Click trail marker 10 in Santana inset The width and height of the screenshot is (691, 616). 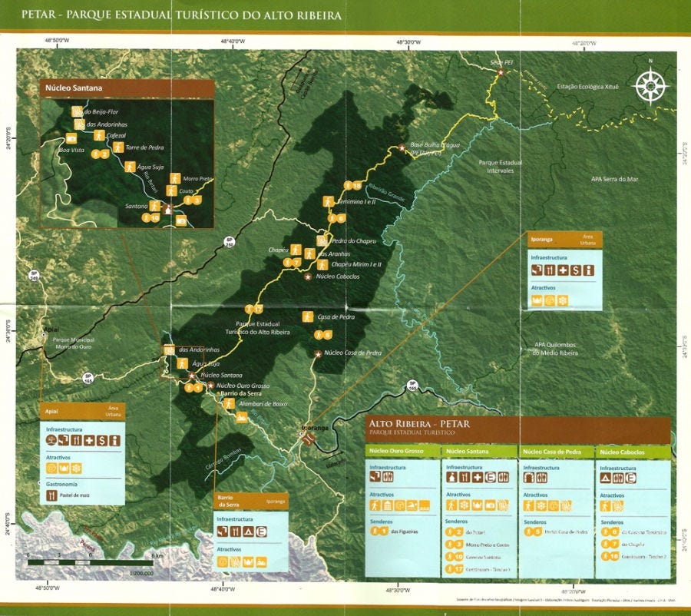(150, 217)
